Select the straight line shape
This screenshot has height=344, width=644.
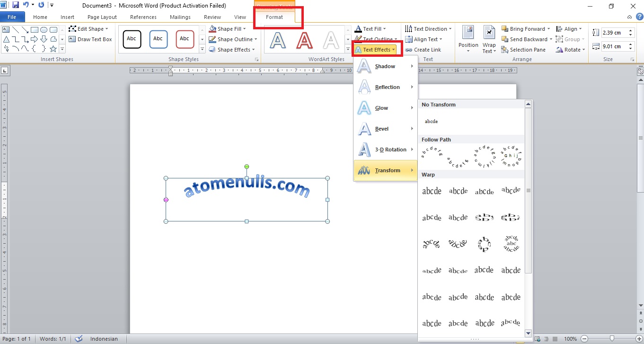pyautogui.click(x=15, y=29)
